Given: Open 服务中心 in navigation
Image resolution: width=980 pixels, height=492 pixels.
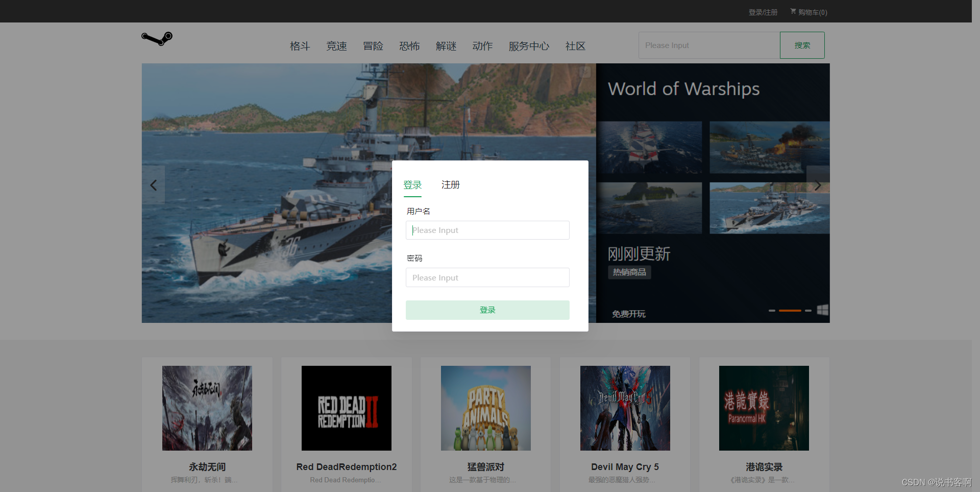Looking at the screenshot, I should click(x=529, y=46).
